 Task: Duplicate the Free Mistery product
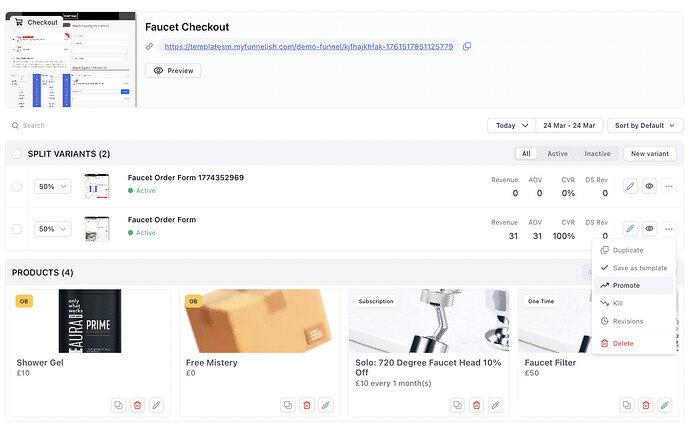pyautogui.click(x=287, y=404)
